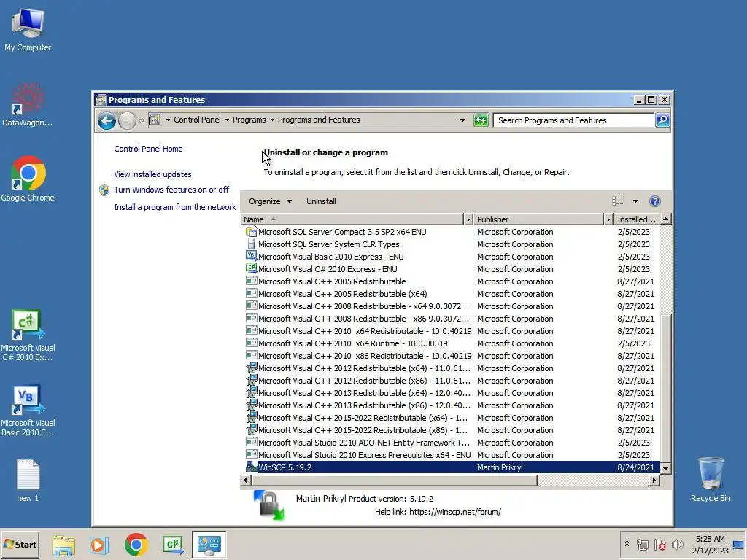Click into Search Programs and Features box
Screen dimensions: 747x560
pyautogui.click(x=573, y=120)
